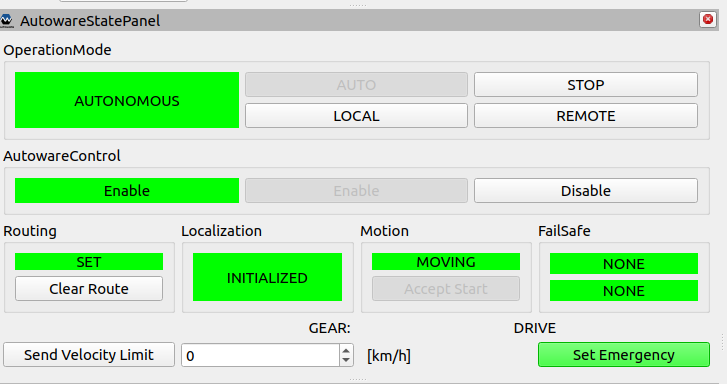
Task: Click the Routing section heading
Action: pyautogui.click(x=30, y=231)
